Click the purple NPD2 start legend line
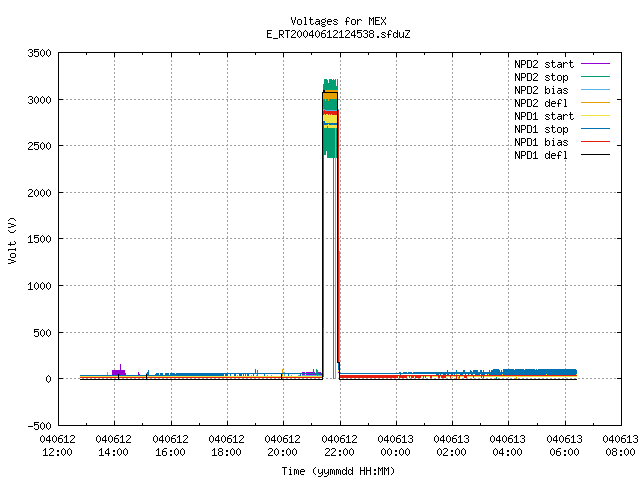 point(595,64)
